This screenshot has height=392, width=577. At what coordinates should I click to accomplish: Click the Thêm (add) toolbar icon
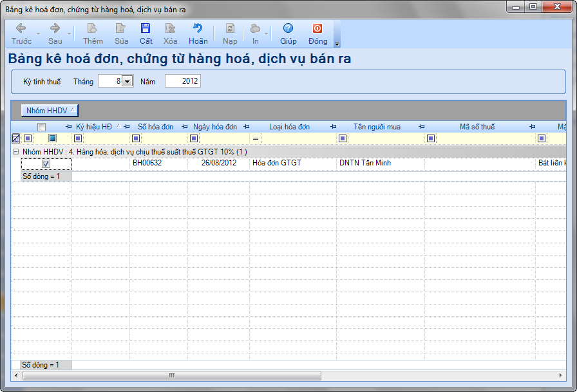(92, 33)
